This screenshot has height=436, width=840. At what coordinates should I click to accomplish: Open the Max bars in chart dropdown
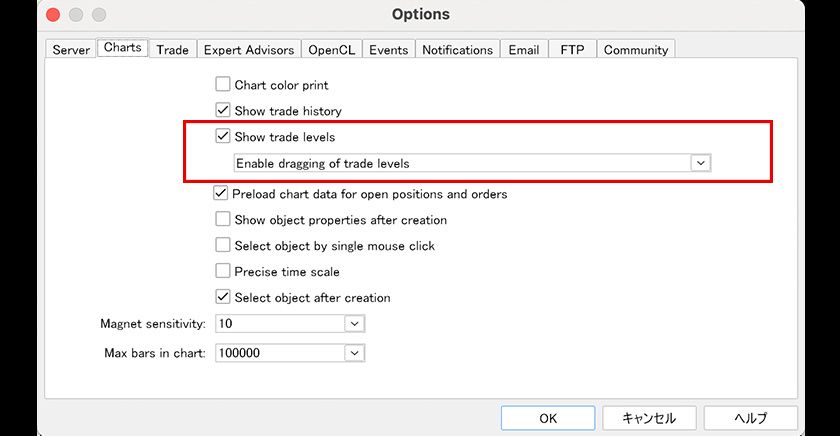354,353
